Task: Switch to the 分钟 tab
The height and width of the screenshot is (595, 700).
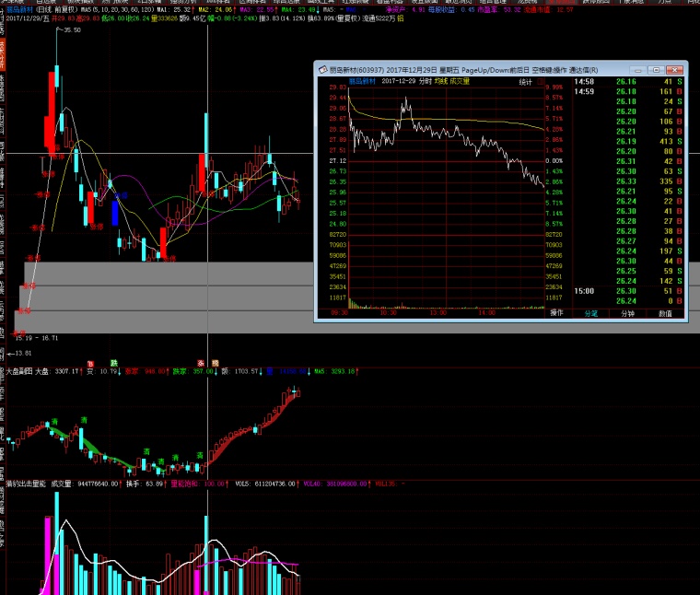Action: 627,313
